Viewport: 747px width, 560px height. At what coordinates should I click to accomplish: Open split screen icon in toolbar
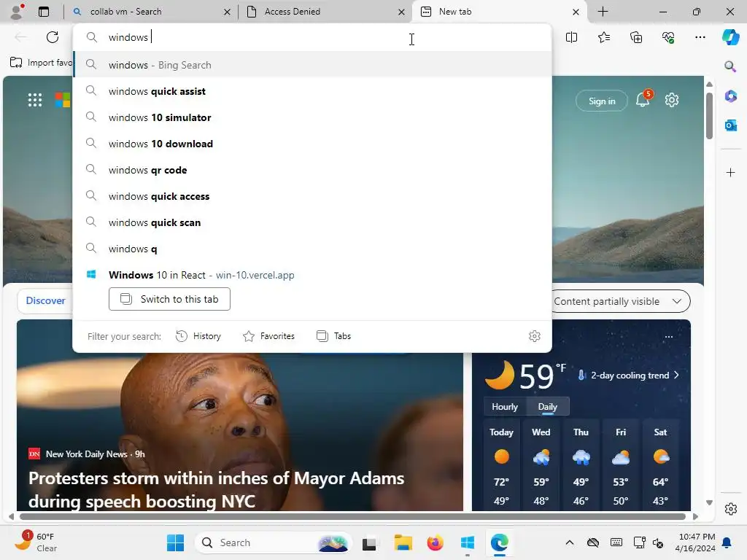571,37
